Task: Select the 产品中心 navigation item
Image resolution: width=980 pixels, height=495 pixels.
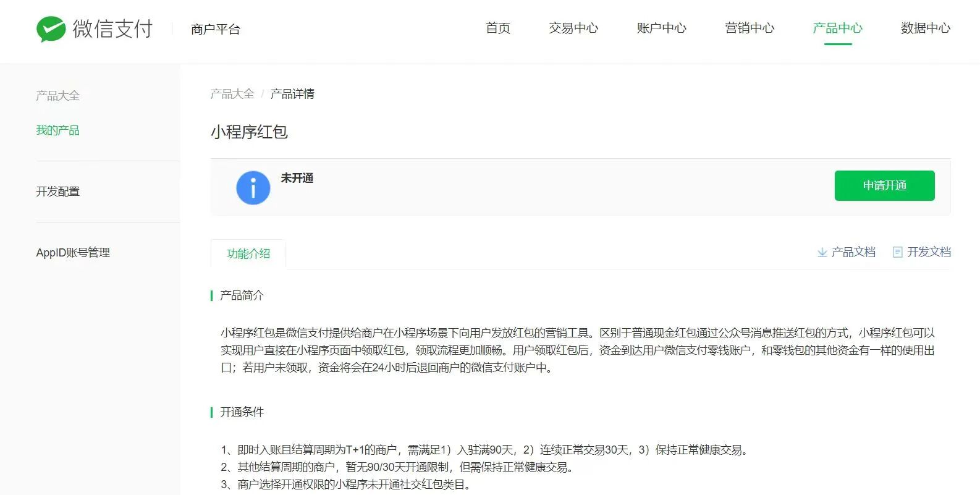Action: click(837, 28)
